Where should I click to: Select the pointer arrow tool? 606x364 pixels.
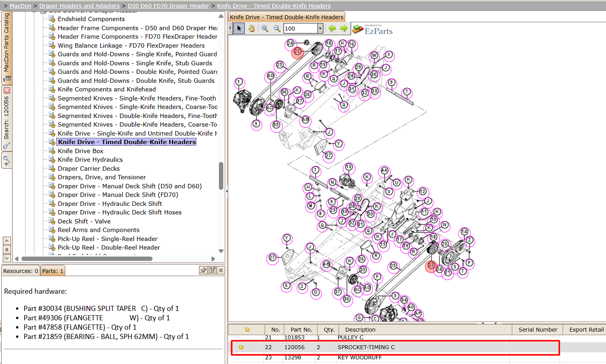239,28
